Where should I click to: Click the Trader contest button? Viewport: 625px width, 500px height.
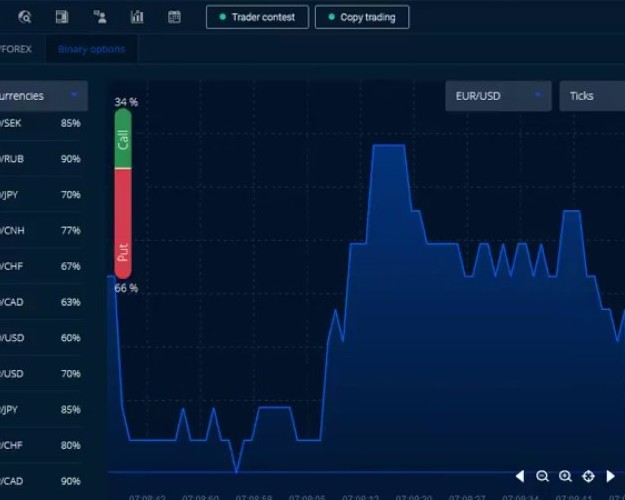pos(257,17)
